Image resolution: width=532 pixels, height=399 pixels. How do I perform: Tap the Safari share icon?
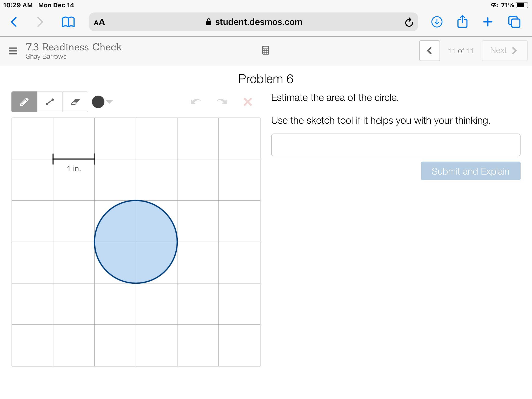coord(462,22)
